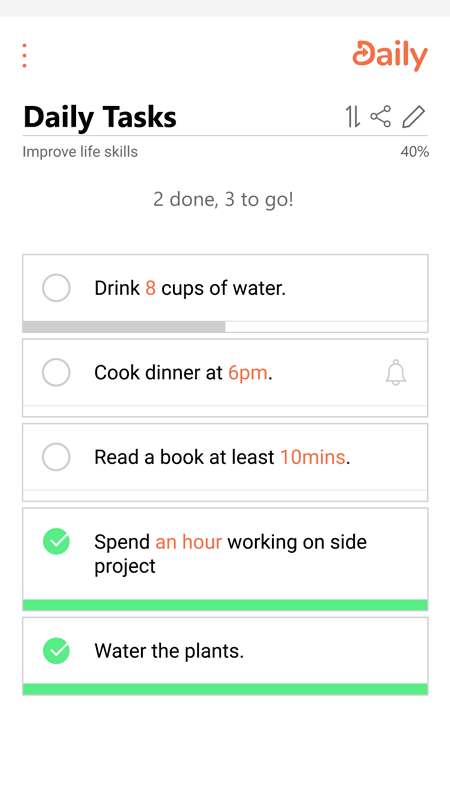Click the 40% completion indicator

(414, 152)
